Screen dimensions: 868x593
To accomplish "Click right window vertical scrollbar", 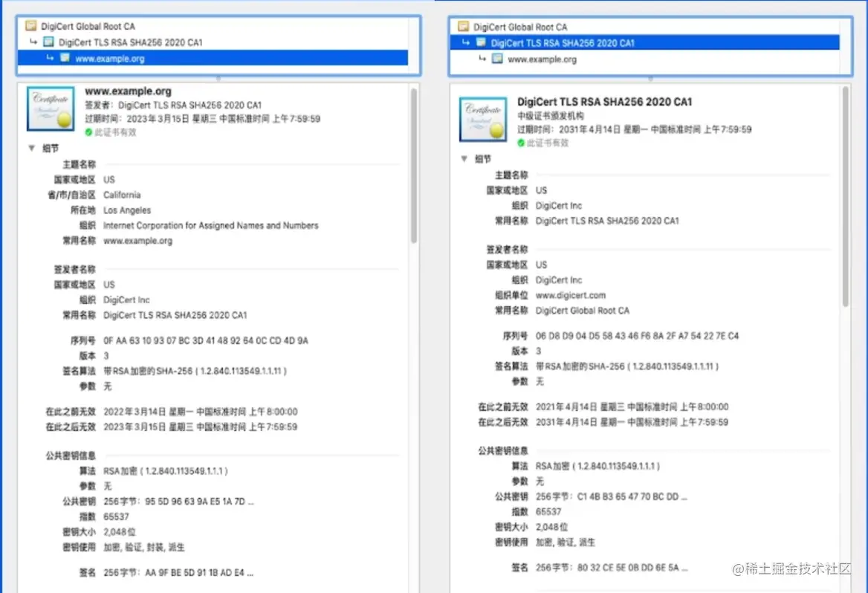I will click(x=845, y=197).
